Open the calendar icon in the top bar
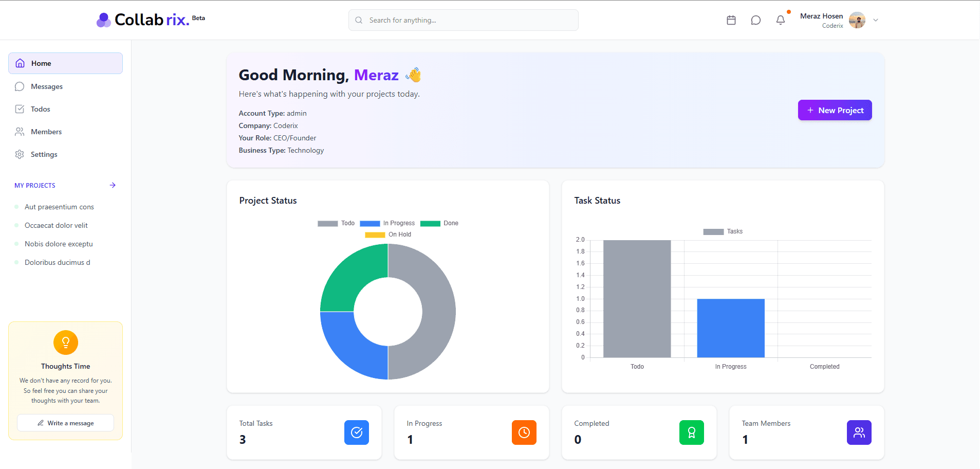The image size is (980, 469). click(731, 20)
